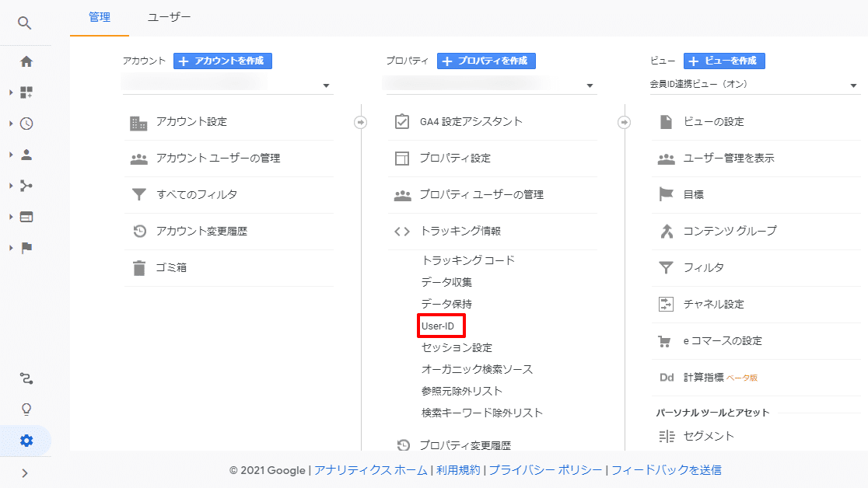Image resolution: width=868 pixels, height=488 pixels.
Task: Switch to the ユーザー tab
Action: click(x=168, y=16)
